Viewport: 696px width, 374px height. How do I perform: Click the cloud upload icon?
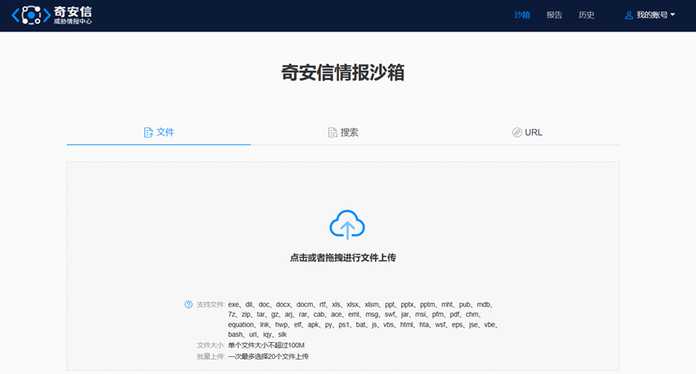(347, 225)
